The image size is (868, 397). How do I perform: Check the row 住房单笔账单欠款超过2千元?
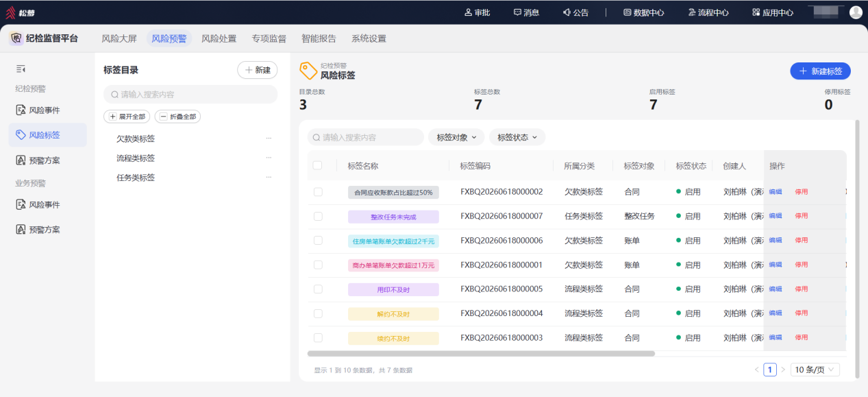318,241
